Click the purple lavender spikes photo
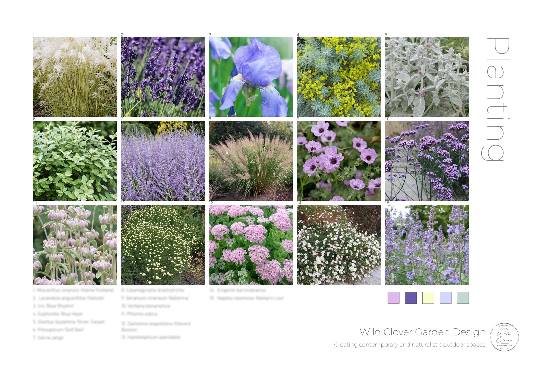Screen dimensions: 554x392 pos(163,77)
